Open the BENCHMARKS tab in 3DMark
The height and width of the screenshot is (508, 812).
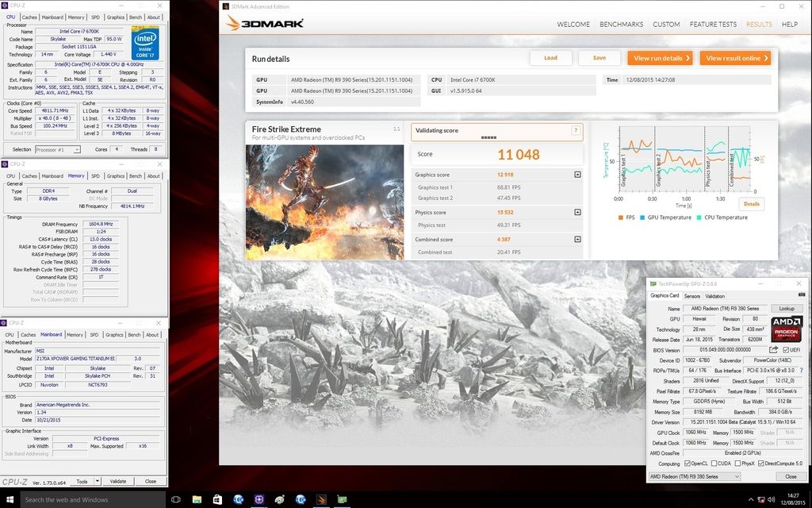(x=621, y=25)
